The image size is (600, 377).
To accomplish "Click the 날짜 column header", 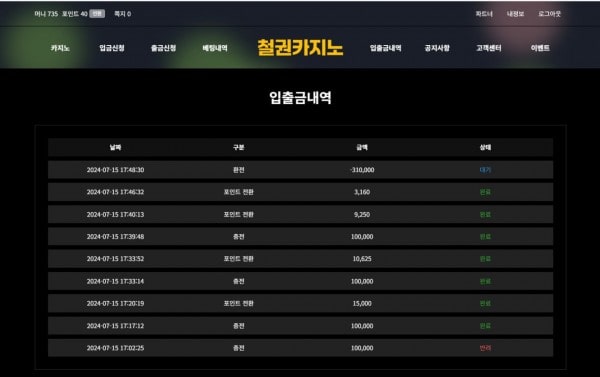I will pyautogui.click(x=116, y=147).
